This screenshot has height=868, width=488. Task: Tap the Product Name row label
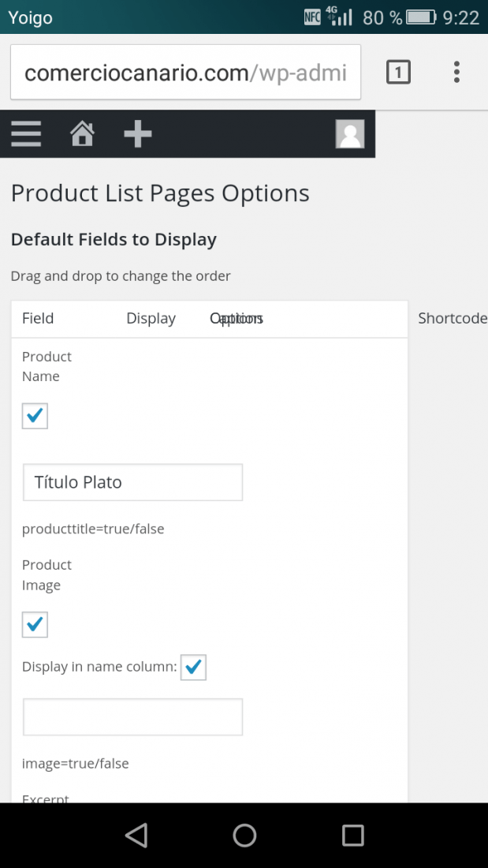(x=47, y=366)
